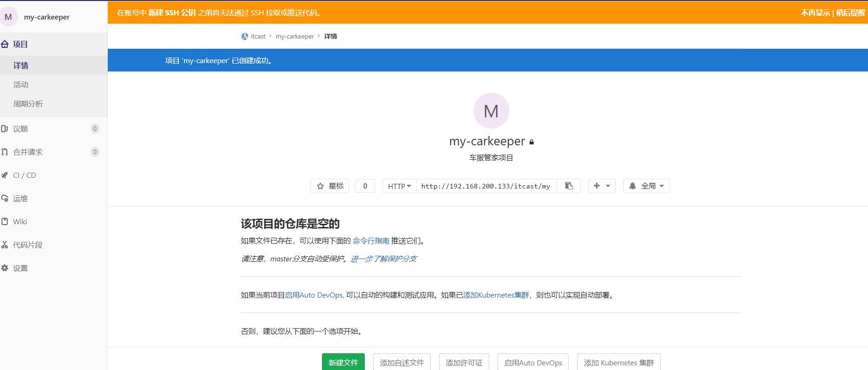Click the itcast group avatar in breadcrumb
The image size is (868, 370).
point(245,36)
